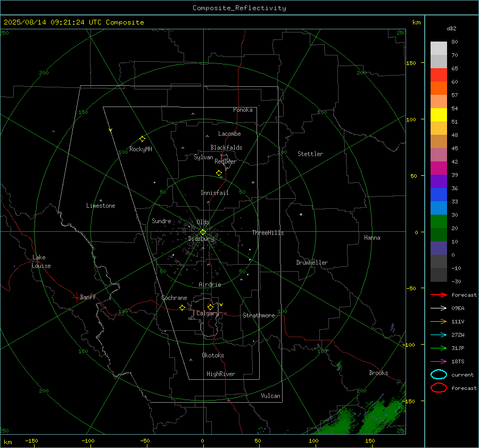Select the orange 111V arrow in legend
Screen dimensions: 479x448
click(439, 321)
